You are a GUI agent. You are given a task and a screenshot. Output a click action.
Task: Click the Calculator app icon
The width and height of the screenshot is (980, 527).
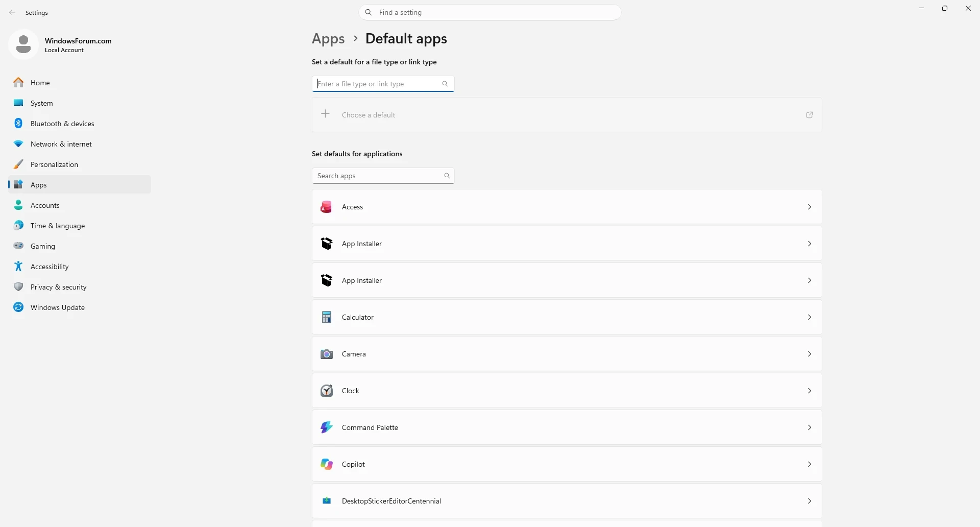327,317
